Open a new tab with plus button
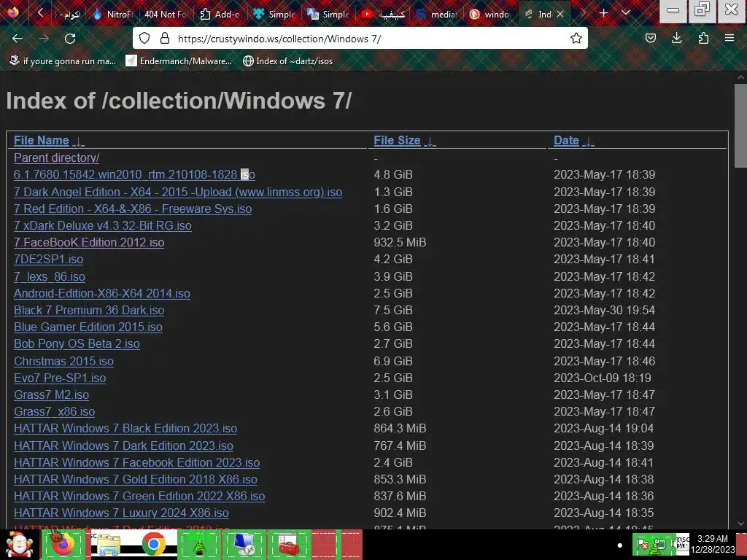The width and height of the screenshot is (747, 560). 603,13
